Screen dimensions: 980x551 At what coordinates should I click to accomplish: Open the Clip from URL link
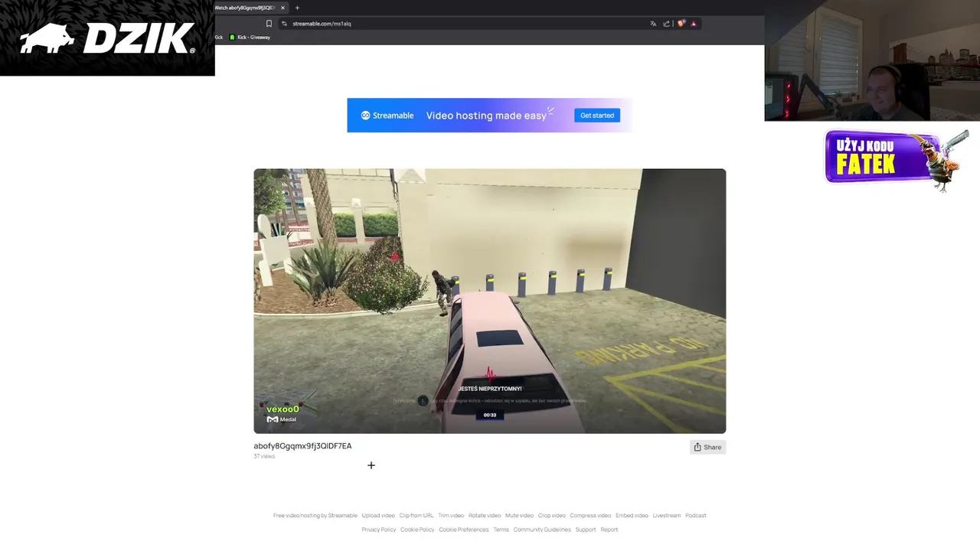pyautogui.click(x=416, y=516)
